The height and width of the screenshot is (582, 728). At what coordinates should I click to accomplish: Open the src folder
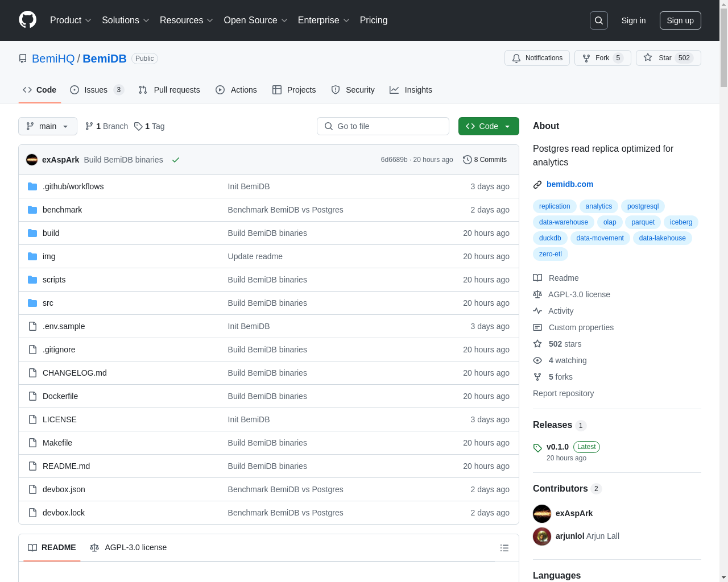(48, 303)
